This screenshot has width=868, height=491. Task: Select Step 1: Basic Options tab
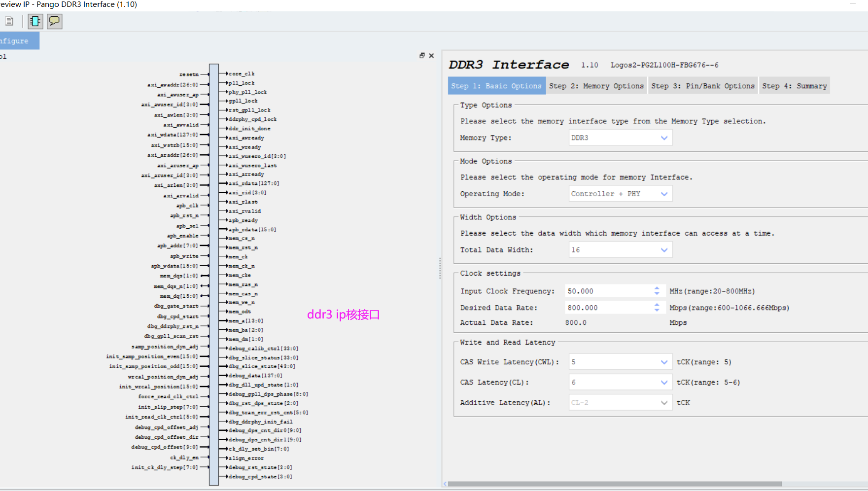click(497, 86)
